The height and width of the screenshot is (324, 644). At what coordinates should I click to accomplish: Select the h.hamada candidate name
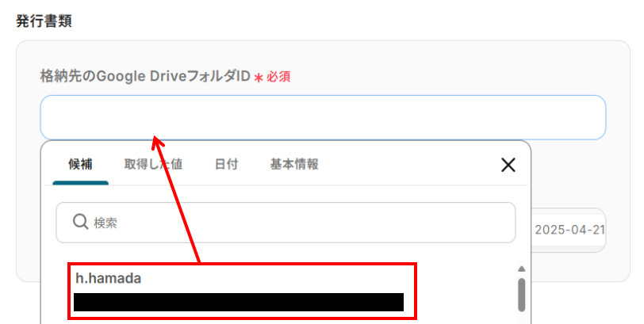click(x=109, y=278)
